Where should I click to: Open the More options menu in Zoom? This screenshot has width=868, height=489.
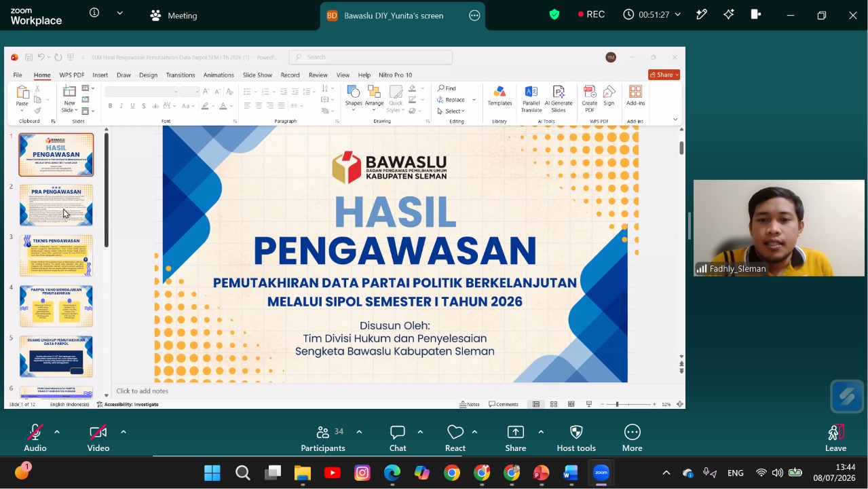(x=632, y=438)
